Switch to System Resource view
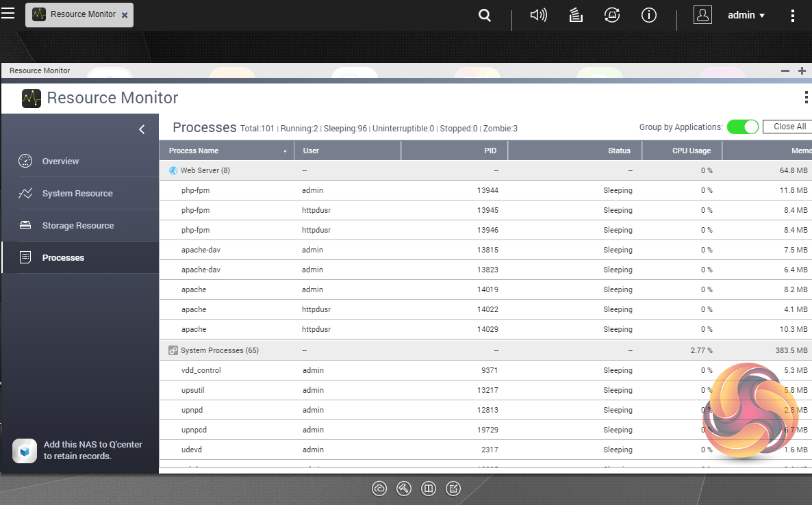The image size is (812, 505). click(77, 194)
